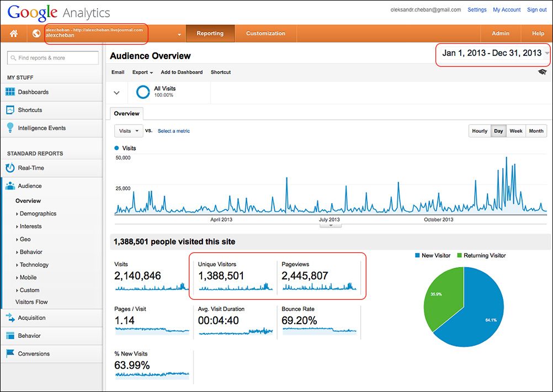Viewport: 553px width, 392px height.
Task: Open the Visits metric dropdown
Action: pyautogui.click(x=129, y=131)
